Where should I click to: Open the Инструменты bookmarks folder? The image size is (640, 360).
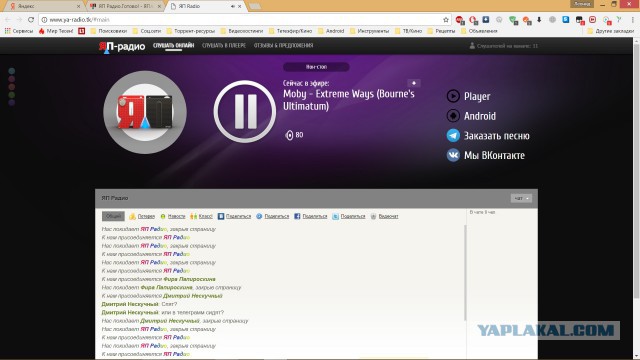click(x=369, y=31)
